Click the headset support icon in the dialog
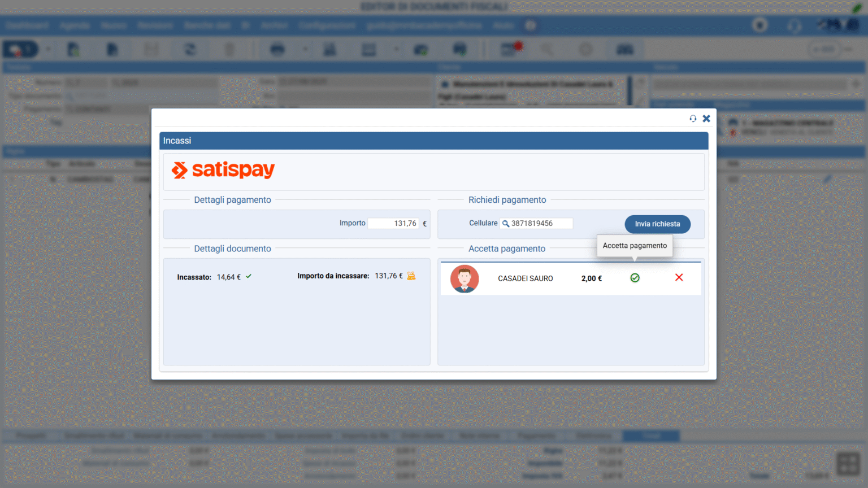Screen dimensions: 868x488 [693, 119]
